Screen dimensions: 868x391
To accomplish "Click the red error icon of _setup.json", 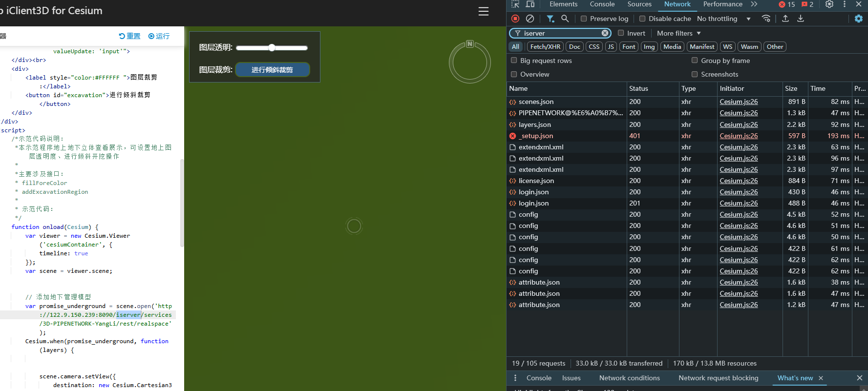I will tap(512, 136).
